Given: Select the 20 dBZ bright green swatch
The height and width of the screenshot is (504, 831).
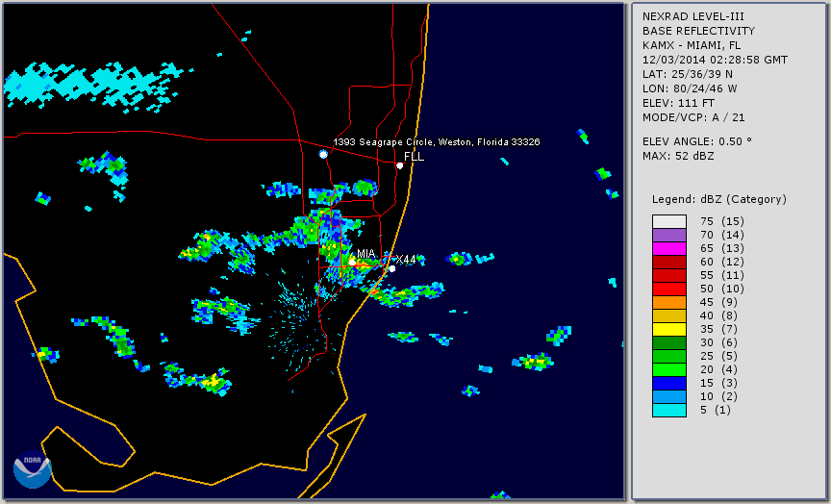Looking at the screenshot, I should 669,369.
